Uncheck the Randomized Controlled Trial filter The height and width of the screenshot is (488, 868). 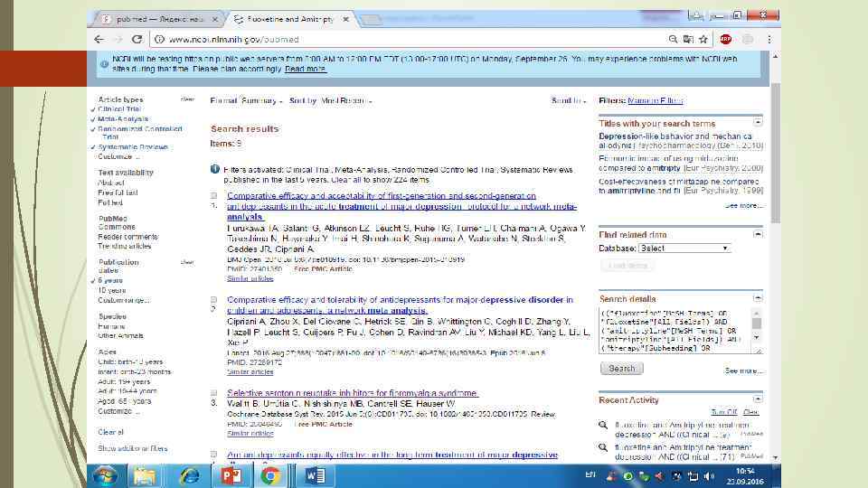[137, 133]
